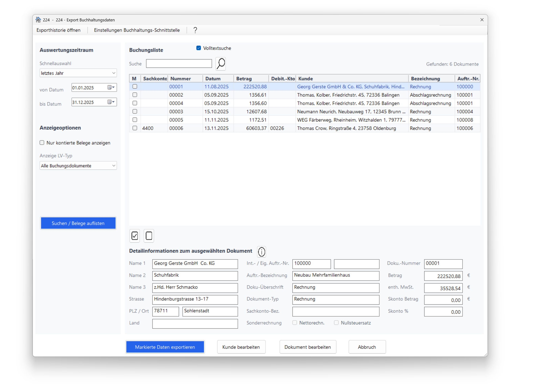Open Exporthistorie öffnen menu item
The height and width of the screenshot is (392, 537).
tap(58, 30)
